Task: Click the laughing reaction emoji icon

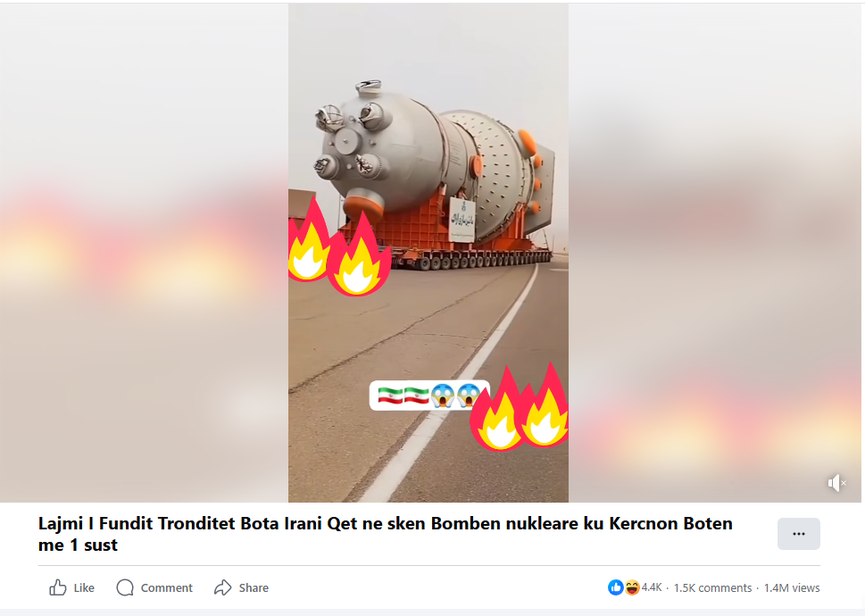Action: (x=632, y=587)
